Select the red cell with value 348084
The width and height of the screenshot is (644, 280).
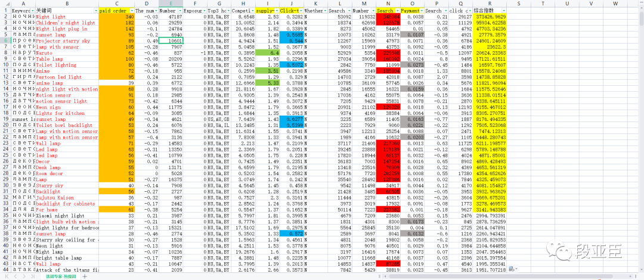coord(388,17)
